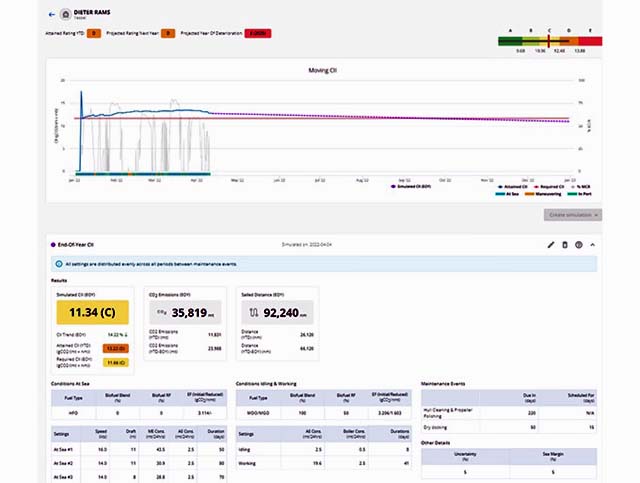This screenshot has height=483, width=640.
Task: Click the CII rating color scale bar
Action: (x=549, y=41)
